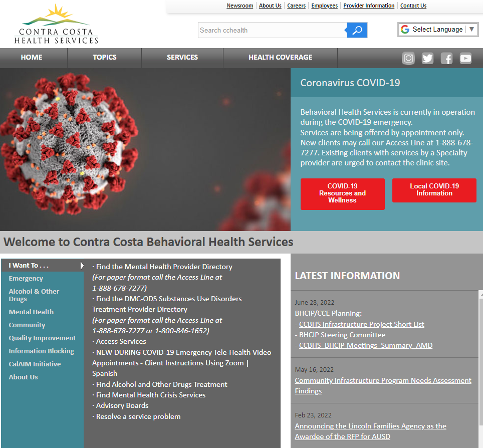
Task: Open the BHCIP Steering Committee link
Action: tap(342, 335)
